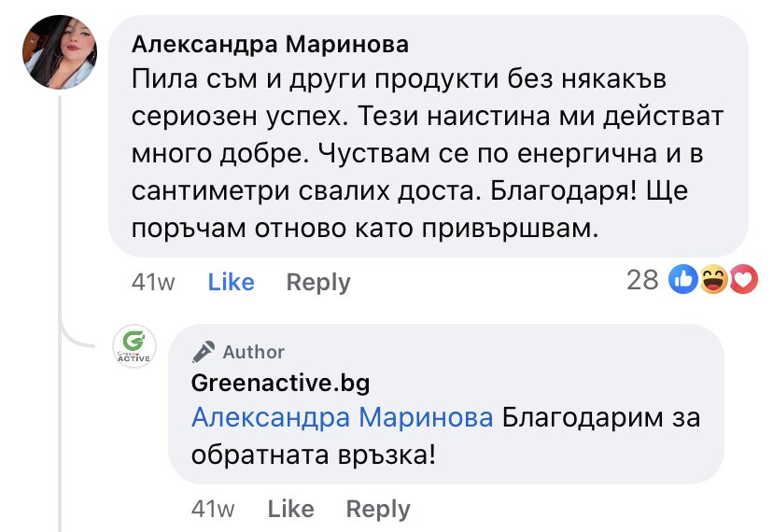This screenshot has height=532, width=773.
Task: Click the laughing haha reaction emoji
Action: pos(713,280)
